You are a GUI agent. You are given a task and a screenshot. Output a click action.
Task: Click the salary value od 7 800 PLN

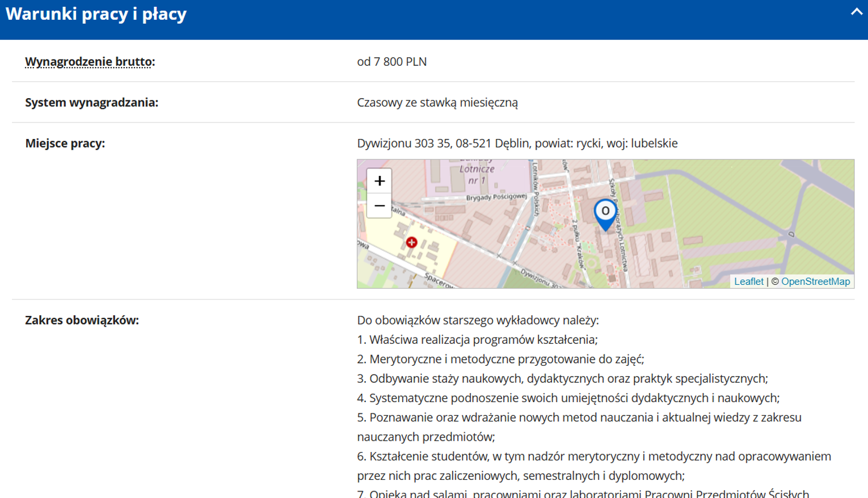391,62
